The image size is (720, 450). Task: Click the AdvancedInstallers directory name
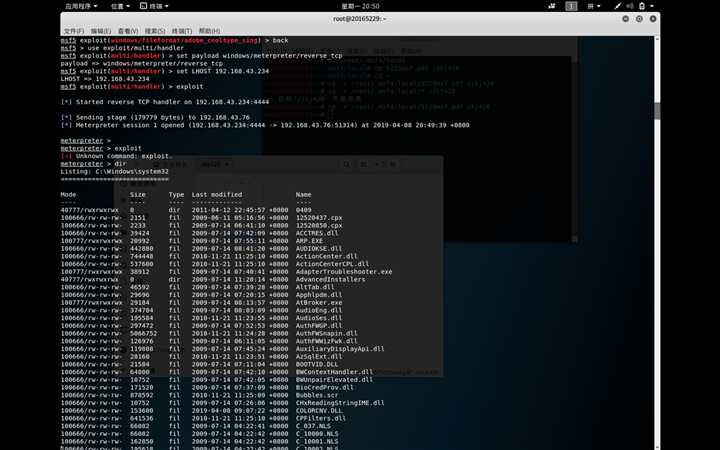tap(331, 279)
